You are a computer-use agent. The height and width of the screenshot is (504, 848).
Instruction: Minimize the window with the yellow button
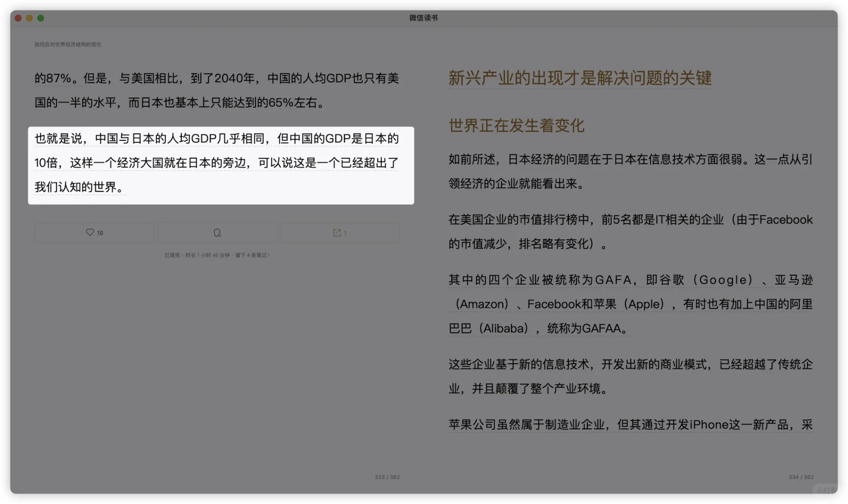coord(29,18)
